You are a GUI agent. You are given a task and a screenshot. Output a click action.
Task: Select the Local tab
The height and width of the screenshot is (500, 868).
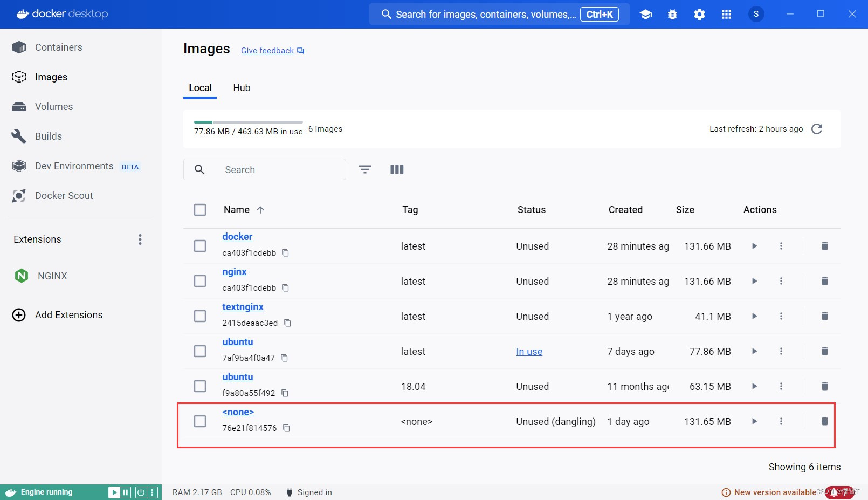pos(200,88)
